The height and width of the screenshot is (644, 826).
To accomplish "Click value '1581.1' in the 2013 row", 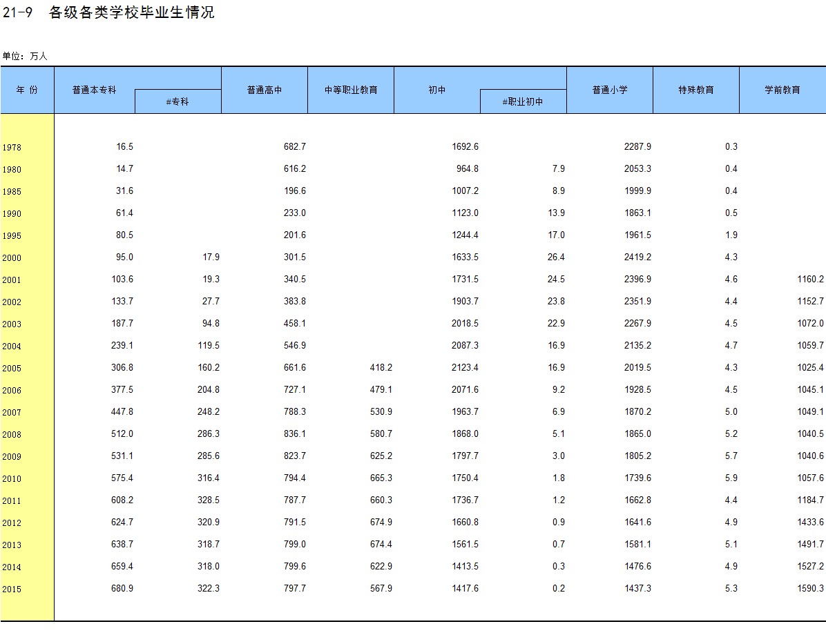I will coord(638,545).
